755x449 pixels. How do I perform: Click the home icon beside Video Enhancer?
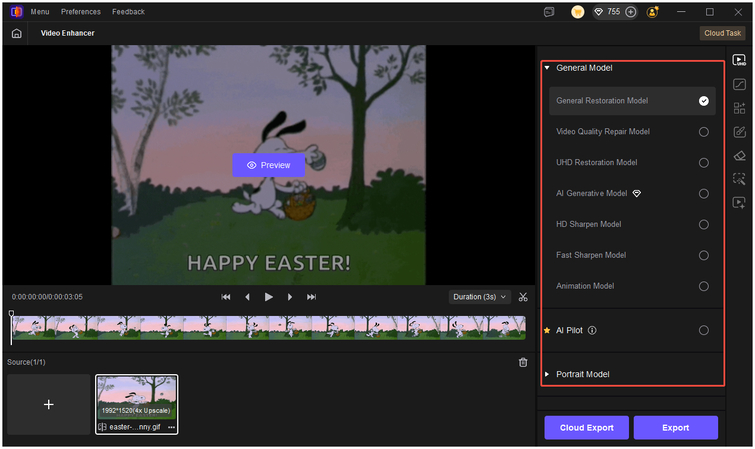(16, 33)
